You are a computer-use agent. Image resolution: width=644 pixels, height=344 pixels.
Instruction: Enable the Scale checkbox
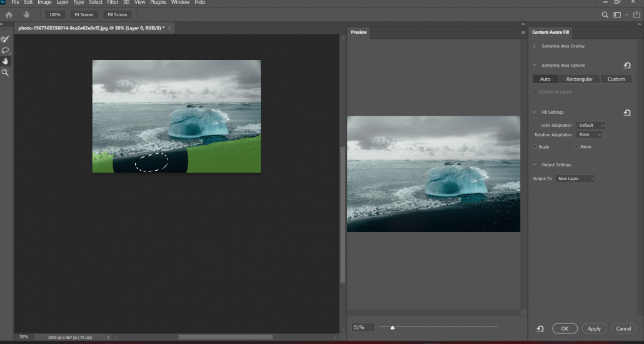tap(535, 147)
